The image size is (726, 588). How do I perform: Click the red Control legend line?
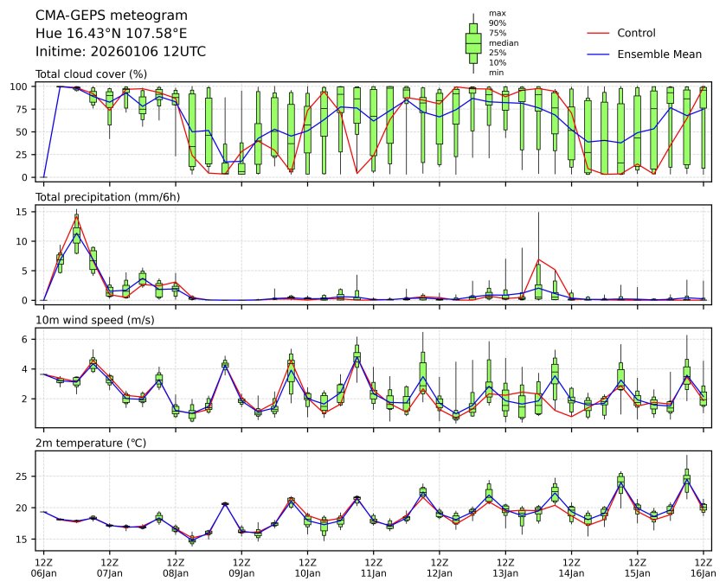[x=599, y=33]
